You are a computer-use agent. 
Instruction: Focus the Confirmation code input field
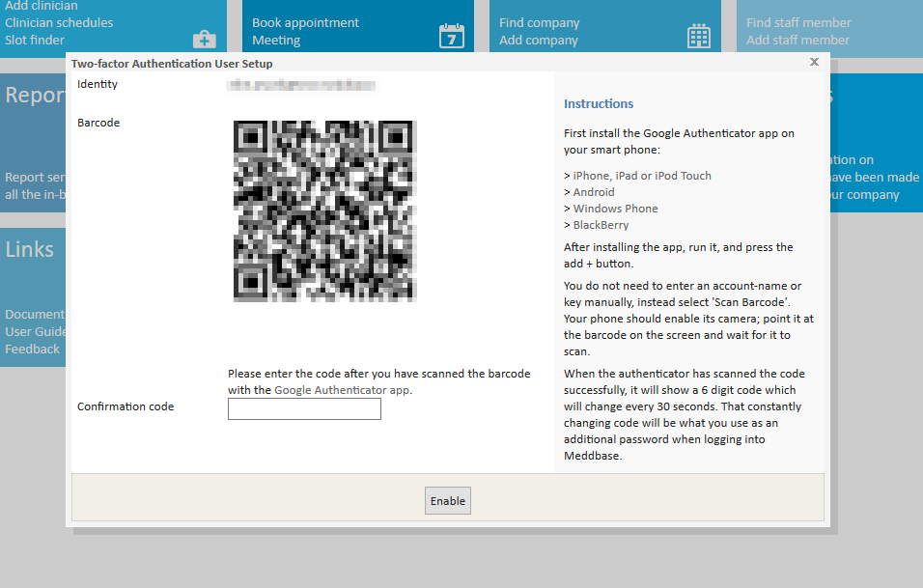[304, 408]
